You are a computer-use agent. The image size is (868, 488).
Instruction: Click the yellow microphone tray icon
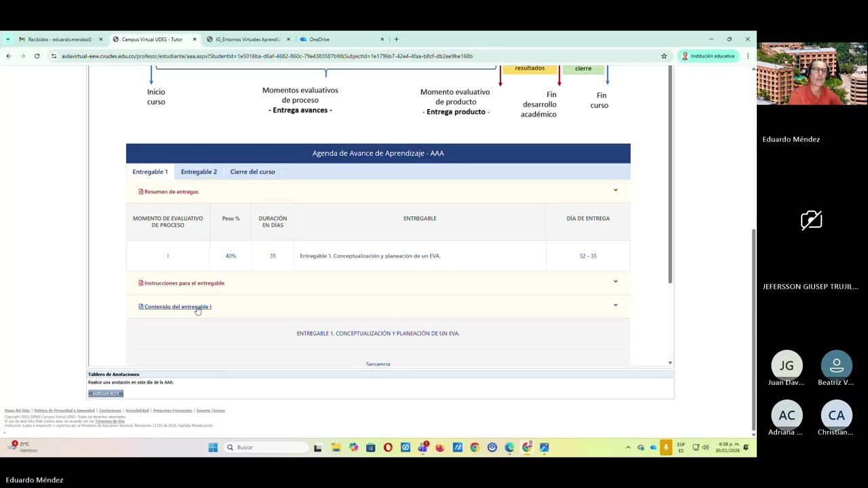coord(666,447)
